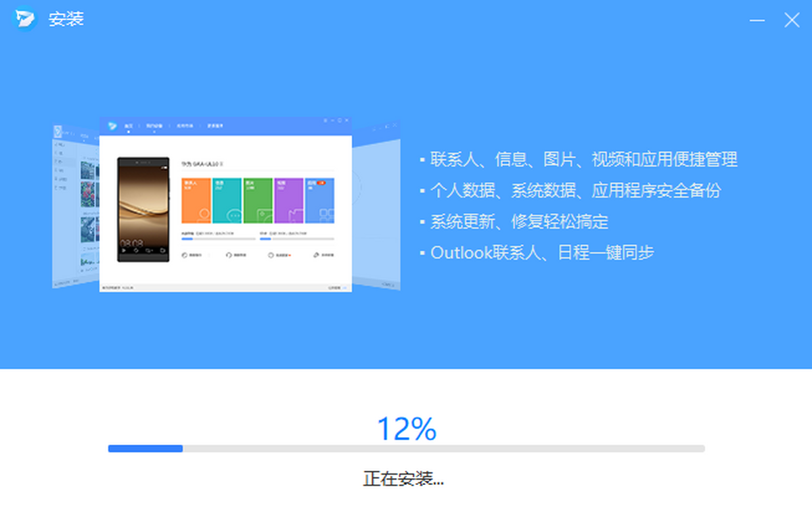Click the 12% progress percentage
Screen dimensions: 812x512
406,429
